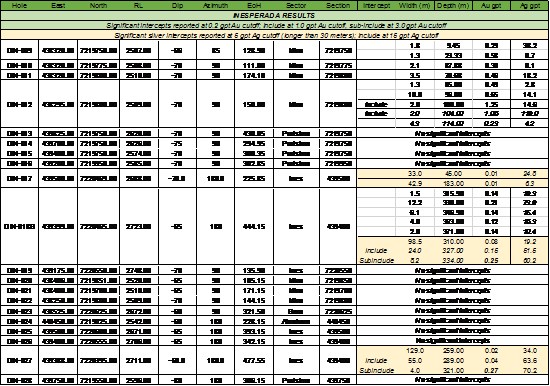
Task: Click the Ag value '63.6'
Action: (530, 360)
